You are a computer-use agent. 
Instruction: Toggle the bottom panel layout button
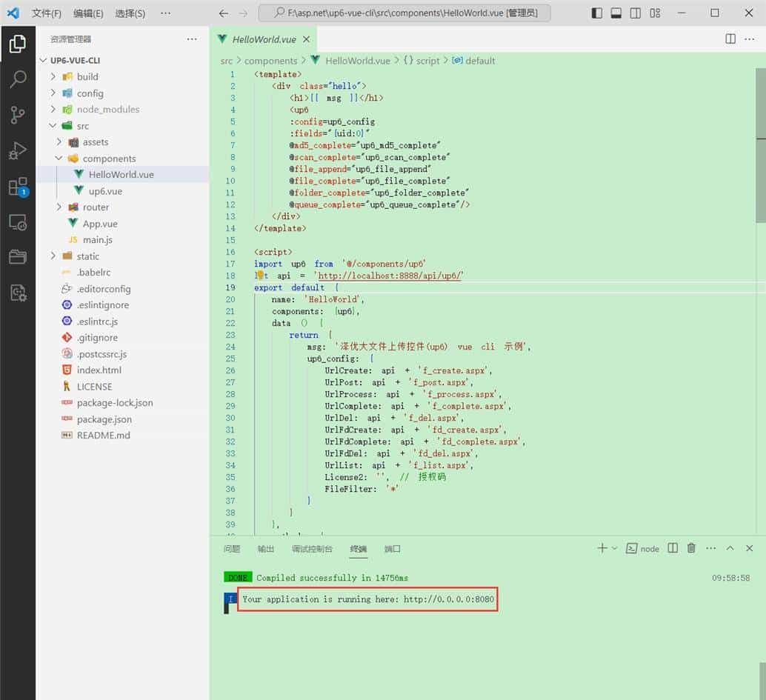tap(616, 13)
